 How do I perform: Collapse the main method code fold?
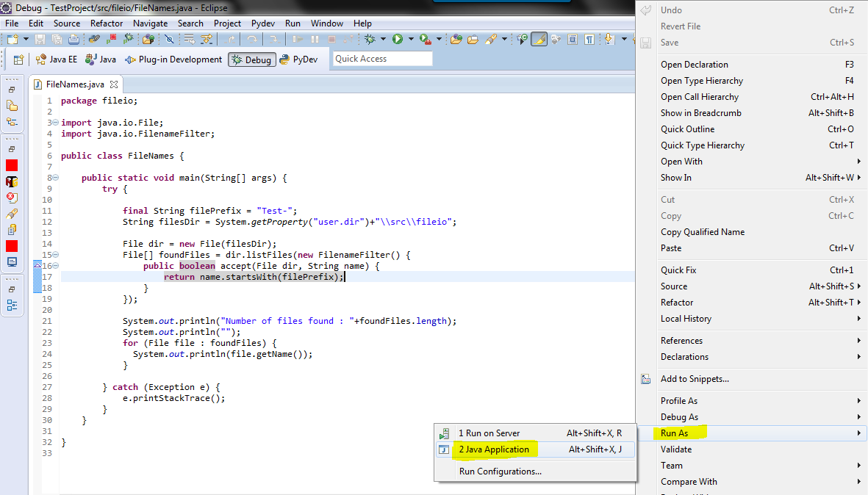[x=55, y=177]
